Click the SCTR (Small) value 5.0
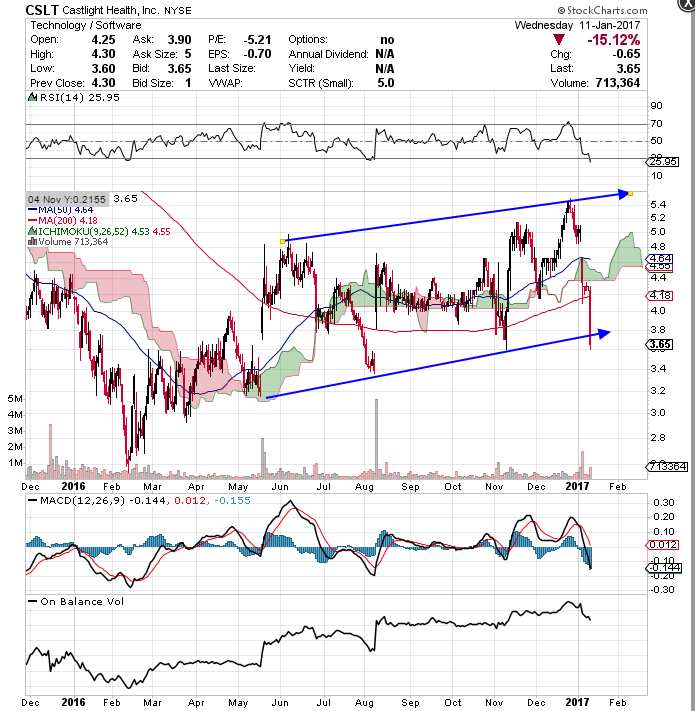 pos(386,83)
